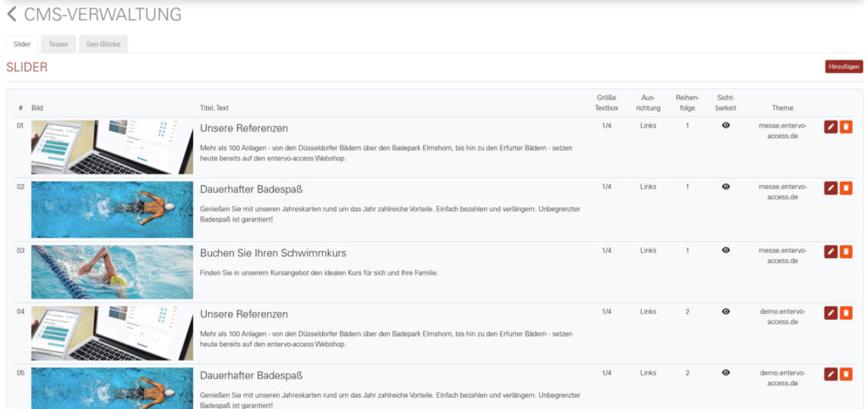The height and width of the screenshot is (409, 868).
Task: Click theme 'messe.entervo-access.de' in row 01
Action: coord(782,131)
